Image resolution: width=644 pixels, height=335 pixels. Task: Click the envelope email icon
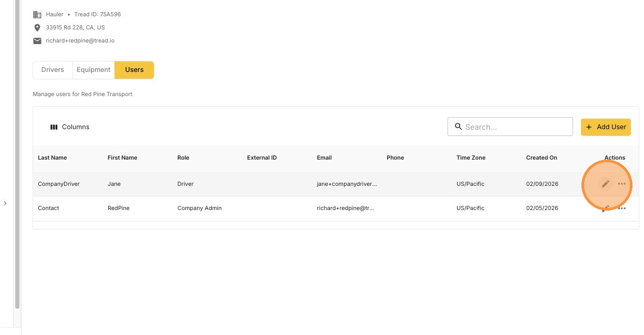pos(37,41)
